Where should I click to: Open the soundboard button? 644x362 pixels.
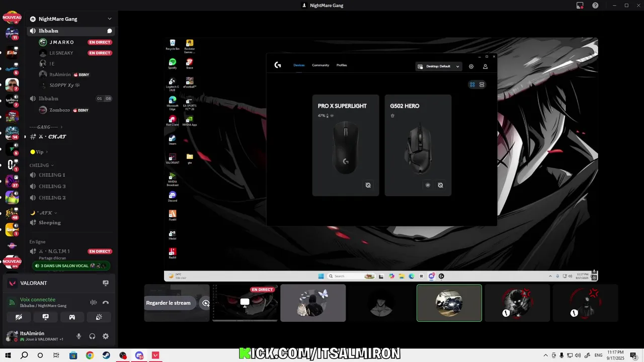click(x=99, y=317)
